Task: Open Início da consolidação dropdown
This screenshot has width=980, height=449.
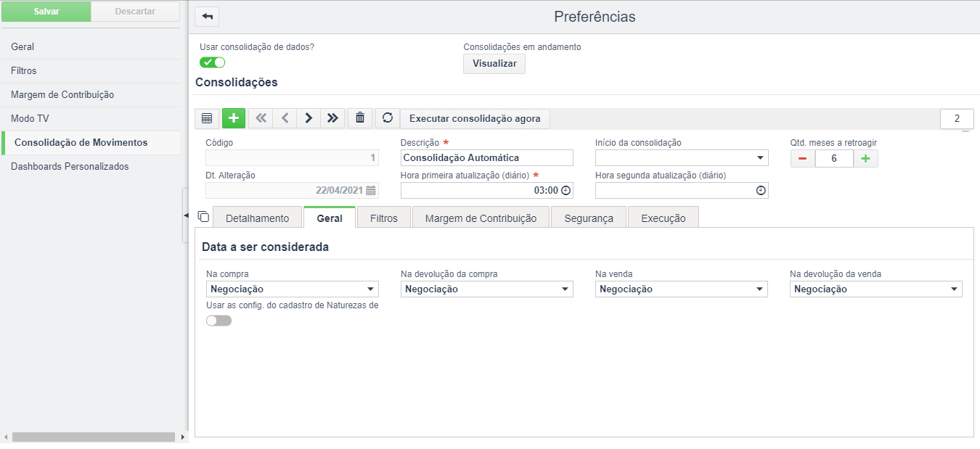Action: pyautogui.click(x=682, y=158)
